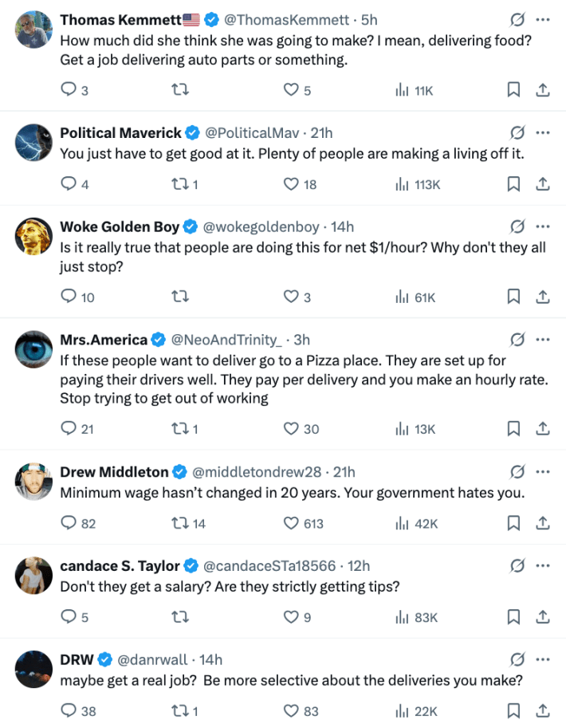Retweet Drew Middleton's tweet
Screen dimensions: 566x728
tap(179, 523)
